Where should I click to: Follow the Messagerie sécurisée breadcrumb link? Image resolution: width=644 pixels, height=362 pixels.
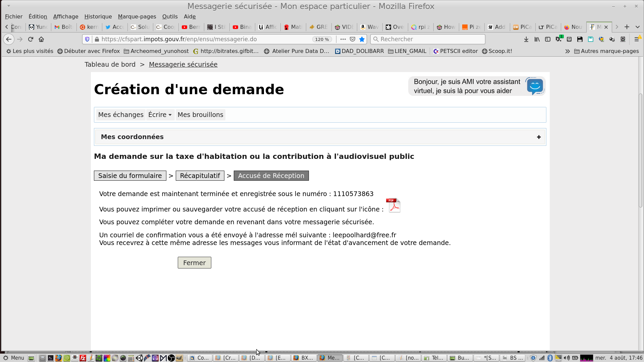coord(183,64)
